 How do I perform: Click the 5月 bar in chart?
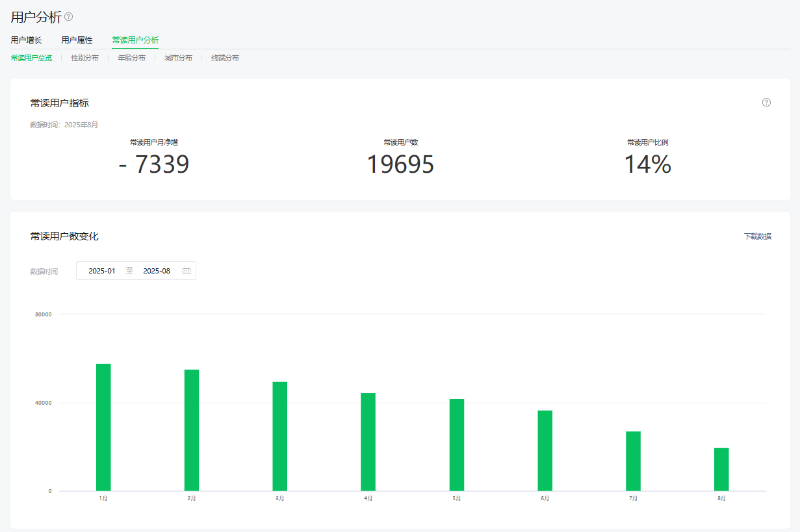click(457, 445)
